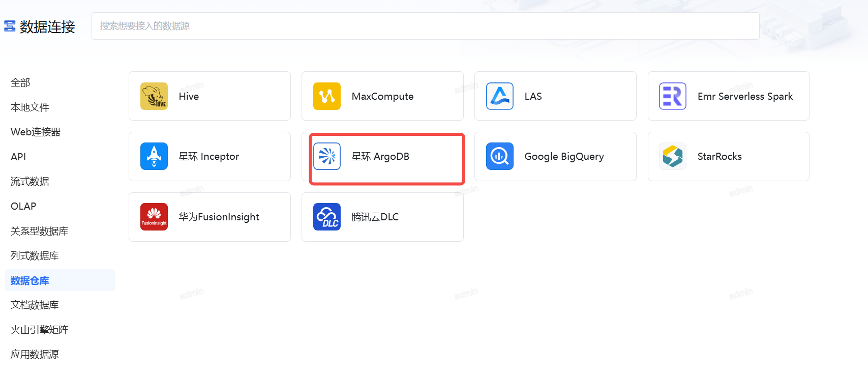
Task: Click the data source search field
Action: (425, 26)
